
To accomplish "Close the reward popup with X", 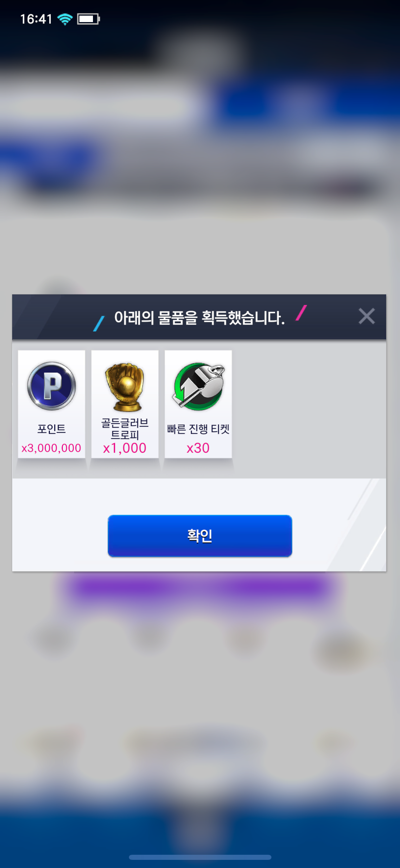I will [x=366, y=316].
